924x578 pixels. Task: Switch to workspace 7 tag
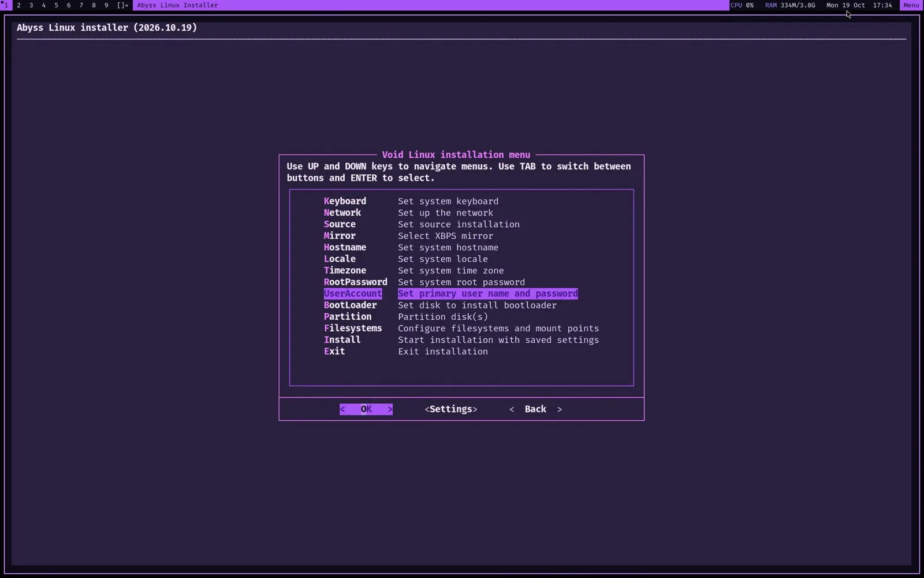point(81,5)
